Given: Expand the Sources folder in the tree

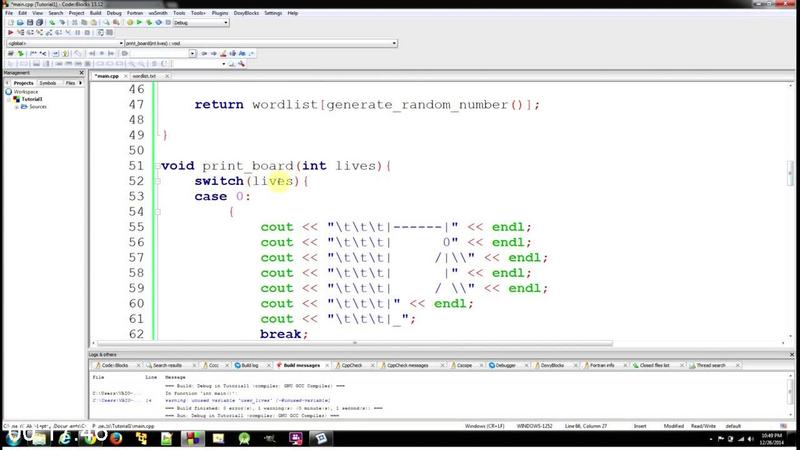Looking at the screenshot, I should point(16,107).
